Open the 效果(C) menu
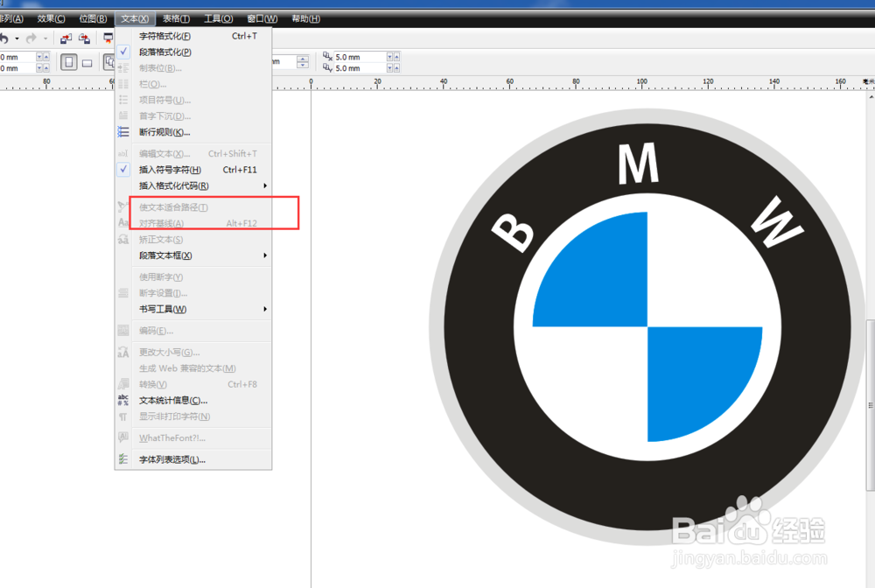The width and height of the screenshot is (875, 588). tap(52, 18)
